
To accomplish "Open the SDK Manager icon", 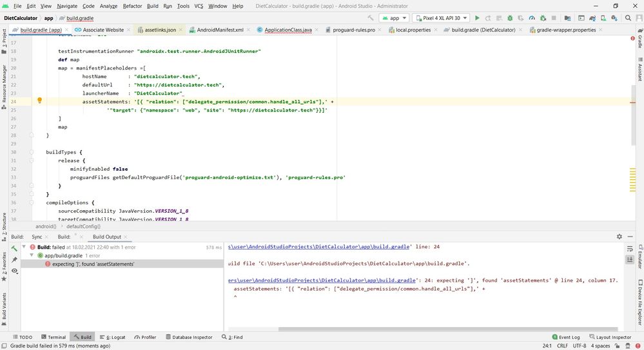I will pyautogui.click(x=614, y=18).
